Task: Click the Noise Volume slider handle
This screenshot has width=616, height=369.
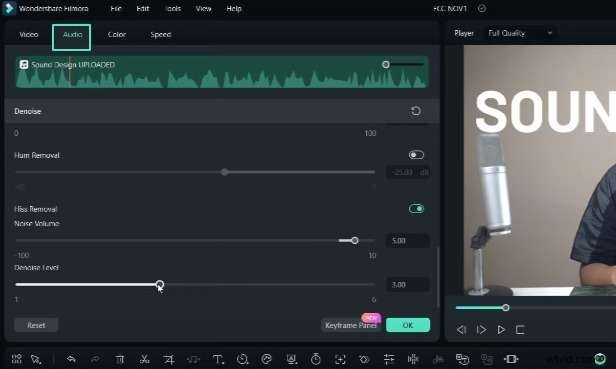Action: [x=355, y=240]
